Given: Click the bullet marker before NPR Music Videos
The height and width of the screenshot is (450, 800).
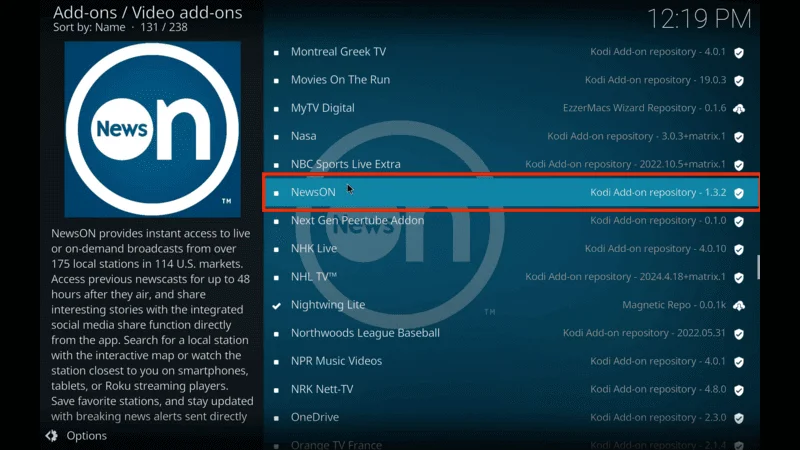Looking at the screenshot, I should (x=277, y=361).
